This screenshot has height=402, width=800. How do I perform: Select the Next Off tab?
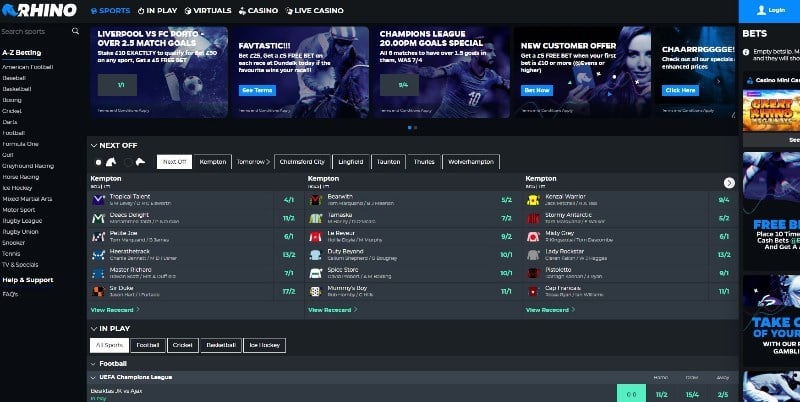point(174,162)
